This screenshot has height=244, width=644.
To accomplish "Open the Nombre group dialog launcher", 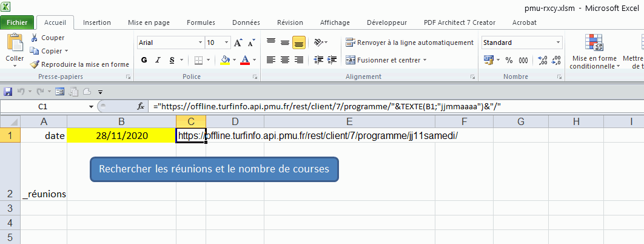I will click(x=559, y=77).
